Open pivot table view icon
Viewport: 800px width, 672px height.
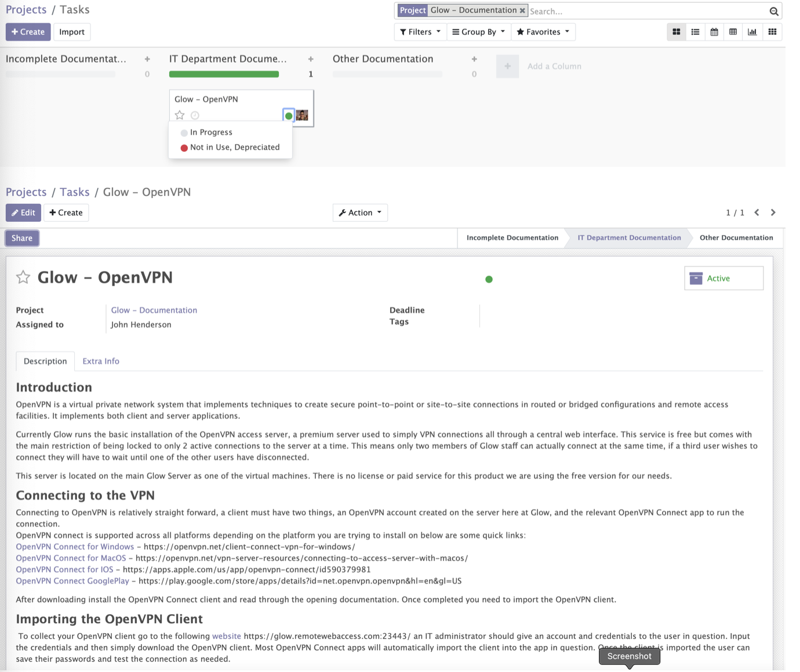[733, 32]
